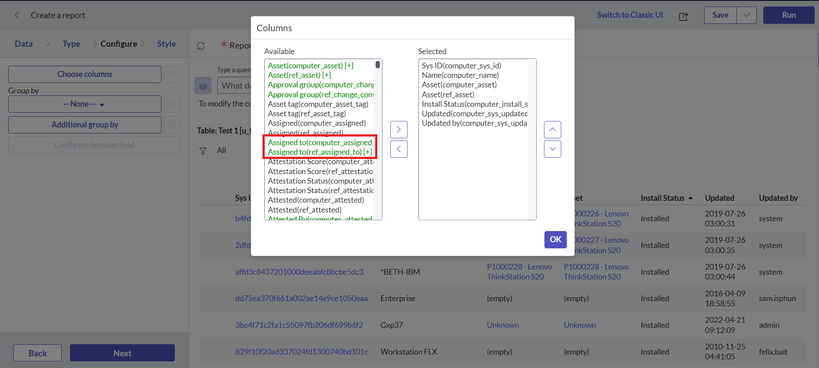Screen dimensions: 819x368
Task: Click the Back button at the bottom
Action: (x=38, y=353)
